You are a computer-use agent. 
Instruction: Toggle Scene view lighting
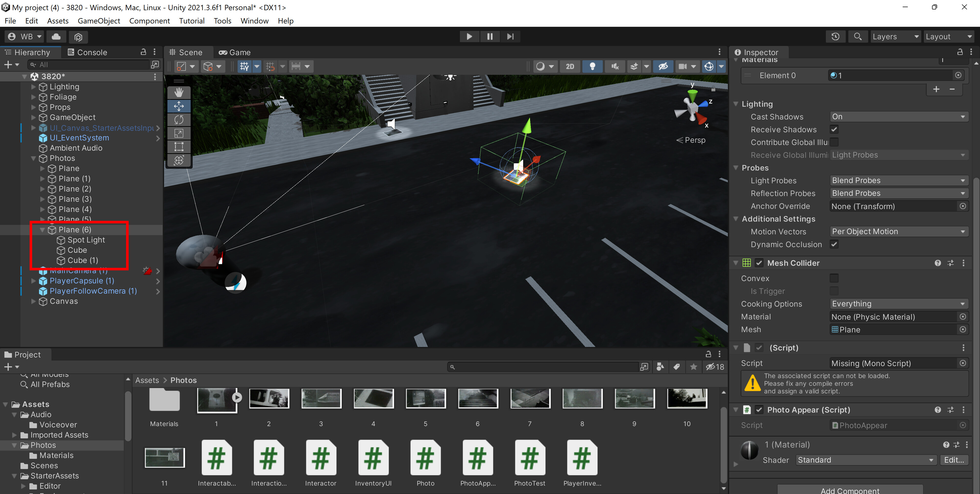tap(592, 66)
